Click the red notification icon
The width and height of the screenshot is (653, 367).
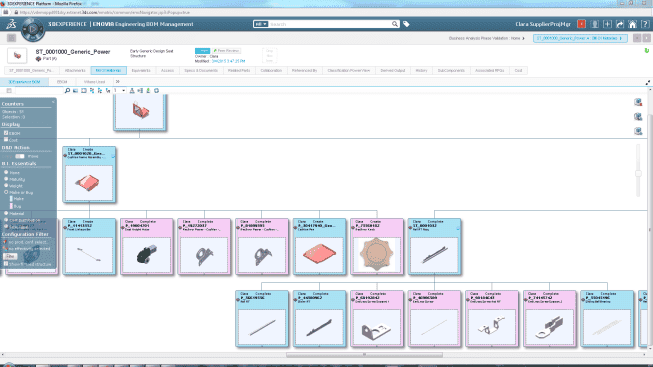click(x=581, y=24)
